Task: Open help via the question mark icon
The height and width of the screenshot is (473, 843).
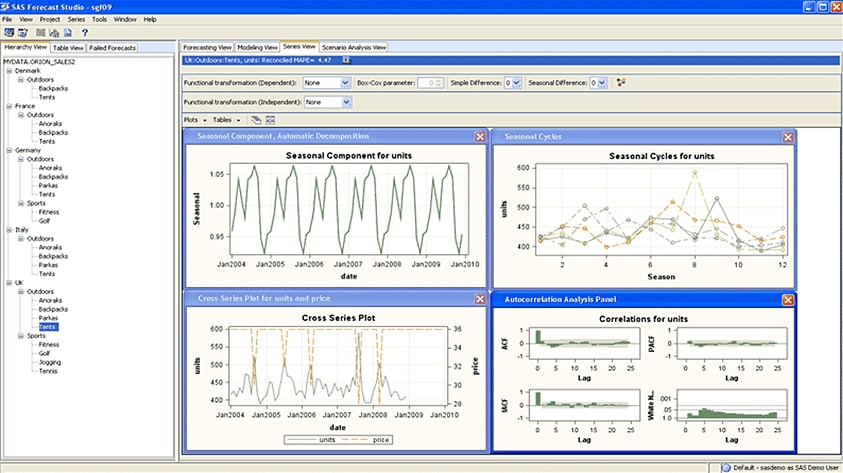Action: (84, 33)
